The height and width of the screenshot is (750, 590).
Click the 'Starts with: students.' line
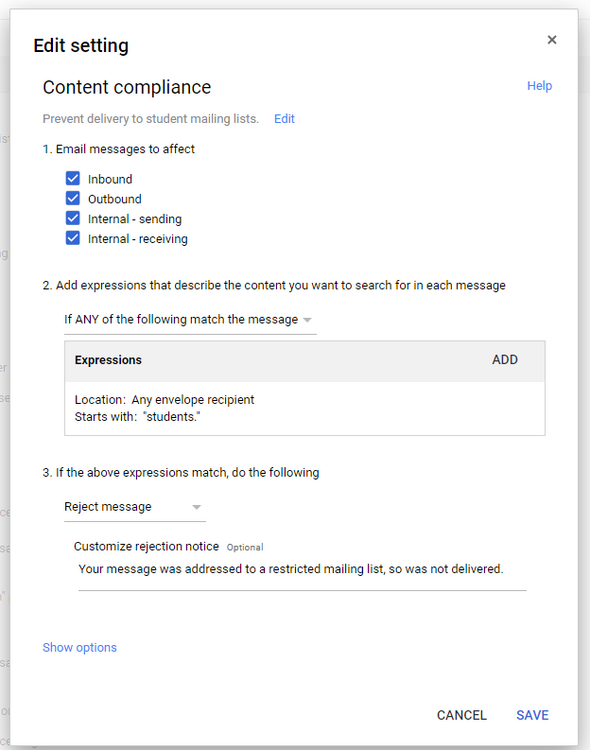137,417
